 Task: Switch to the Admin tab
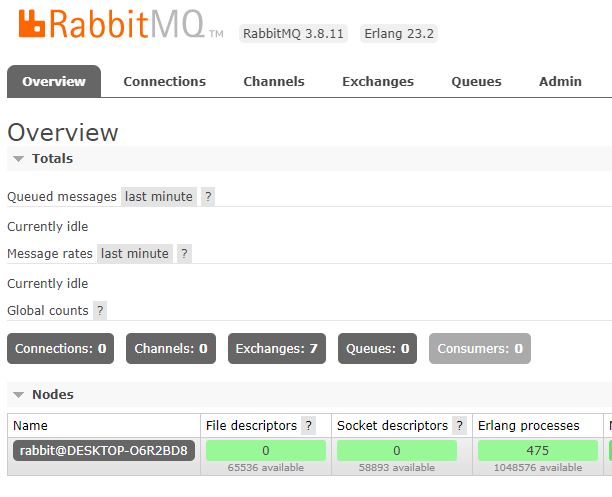[x=560, y=81]
